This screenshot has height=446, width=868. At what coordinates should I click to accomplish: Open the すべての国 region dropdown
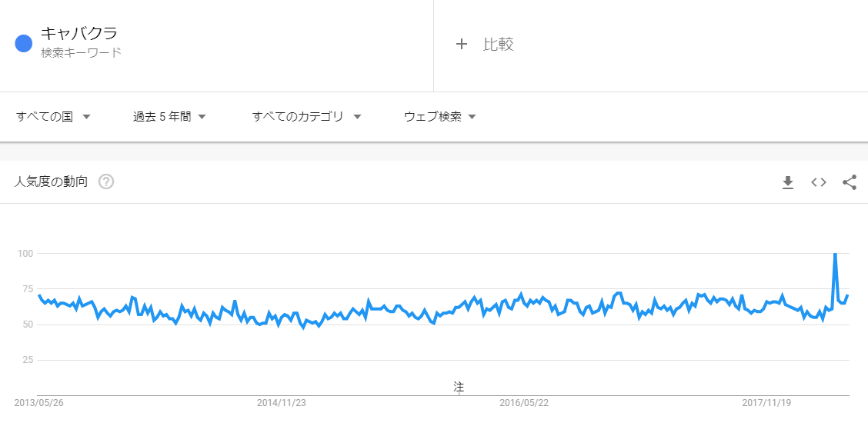click(x=53, y=117)
